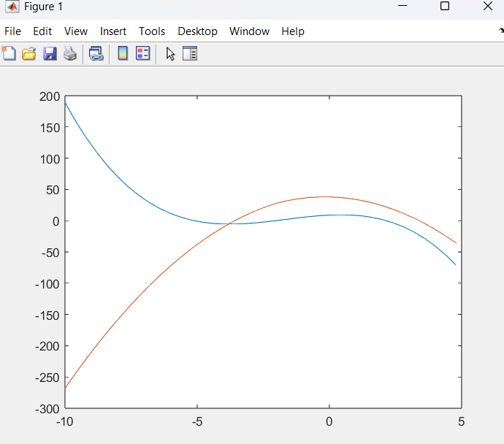Screen dimensions: 504x444
Task: Insert a legend using toolbar icon
Action: [x=142, y=53]
